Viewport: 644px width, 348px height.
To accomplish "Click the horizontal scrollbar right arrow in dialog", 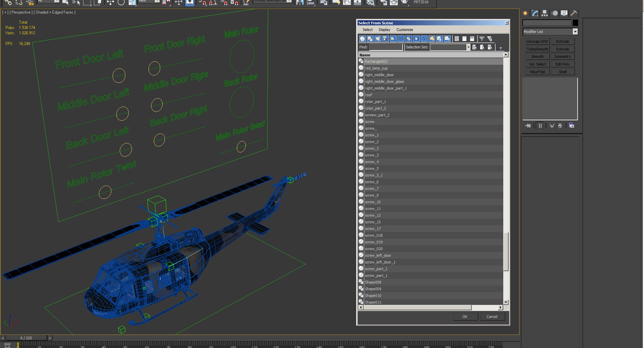I will (x=500, y=307).
